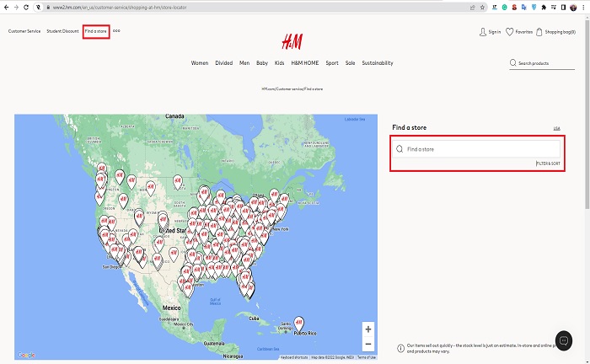Open the Baby menu

[x=262, y=63]
